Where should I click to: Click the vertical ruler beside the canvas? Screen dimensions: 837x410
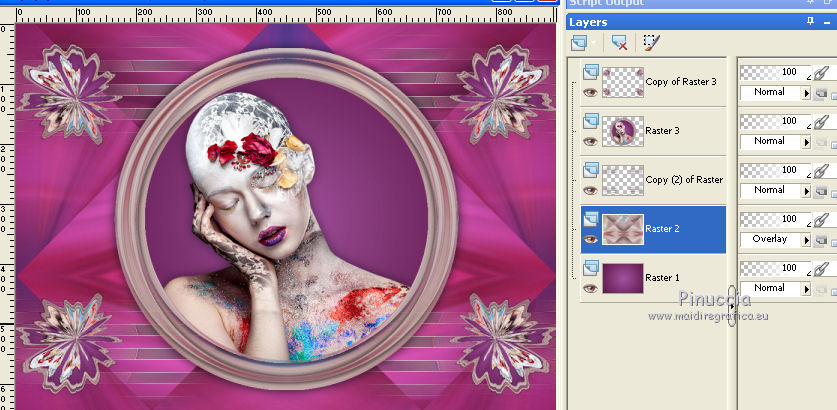pyautogui.click(x=7, y=216)
